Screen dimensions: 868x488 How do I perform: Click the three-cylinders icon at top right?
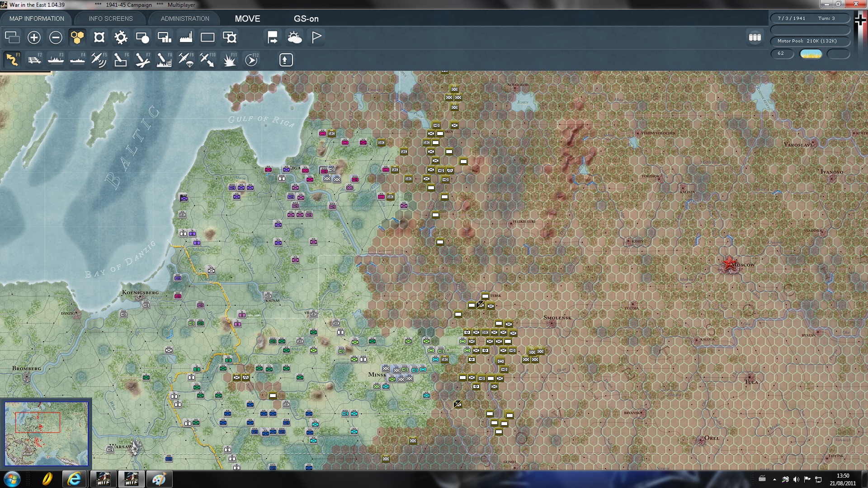755,38
